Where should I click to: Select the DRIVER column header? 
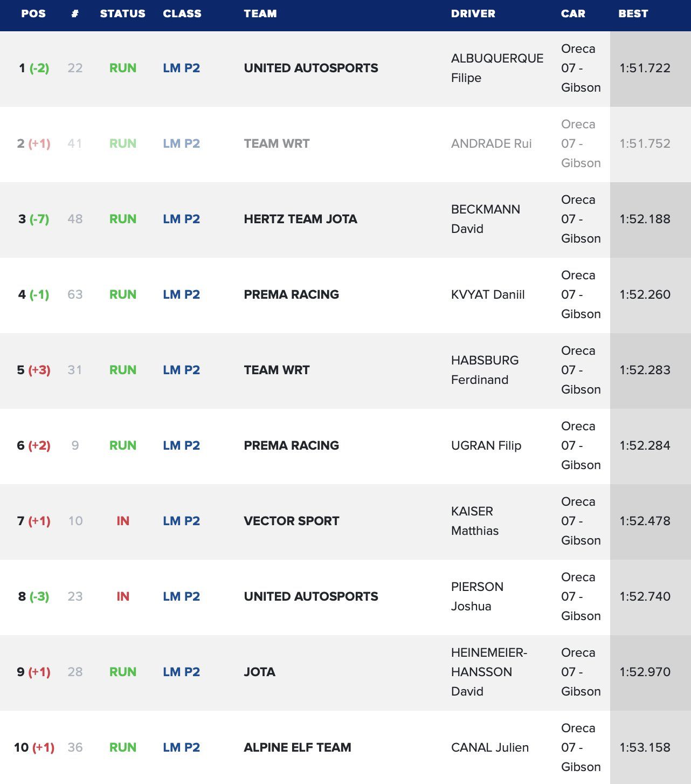click(x=473, y=13)
